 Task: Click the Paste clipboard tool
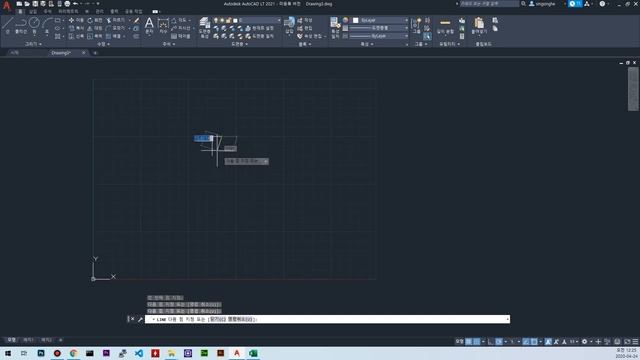pyautogui.click(x=479, y=25)
